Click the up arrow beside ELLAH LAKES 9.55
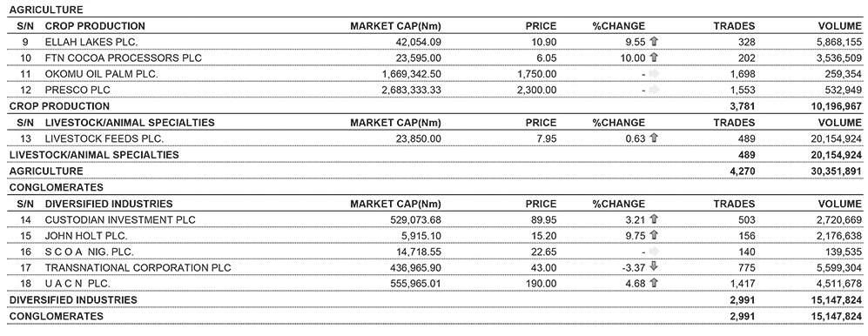Viewport: 868px width, 336px height. point(654,42)
